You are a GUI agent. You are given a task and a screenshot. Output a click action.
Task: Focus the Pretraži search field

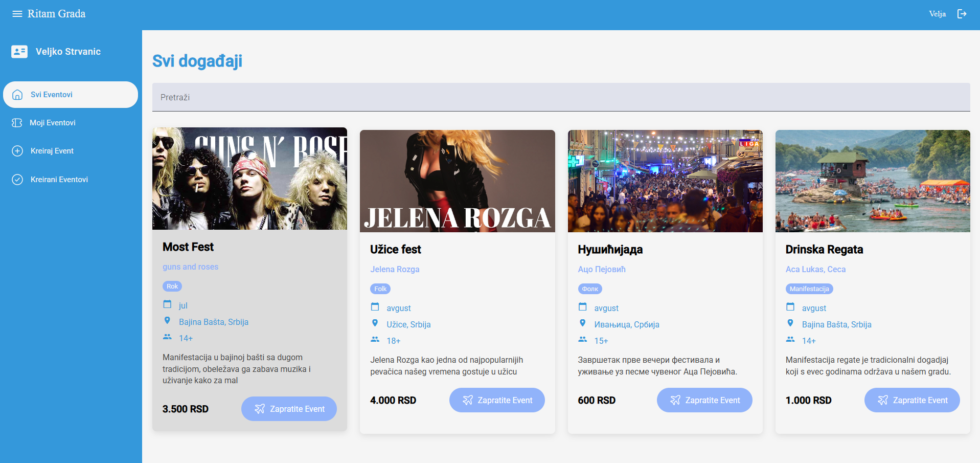(x=561, y=97)
